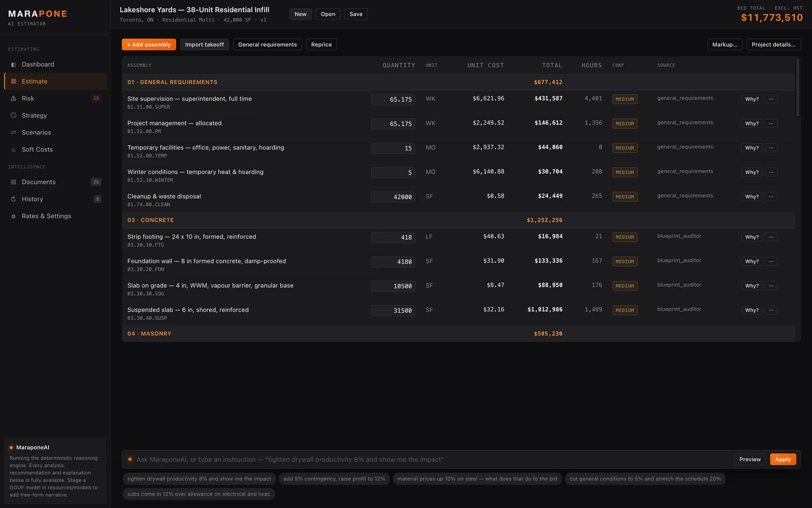Click the + Add assembly button
The width and height of the screenshot is (812, 508).
149,44
